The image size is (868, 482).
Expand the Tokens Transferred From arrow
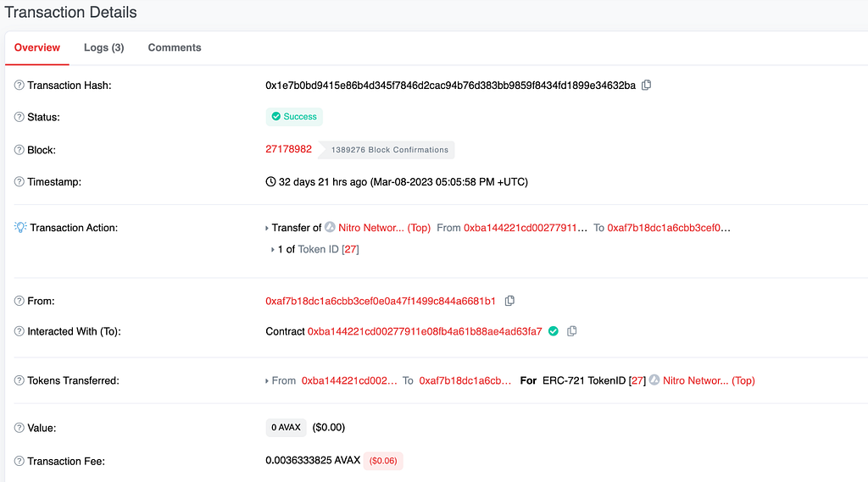point(267,380)
